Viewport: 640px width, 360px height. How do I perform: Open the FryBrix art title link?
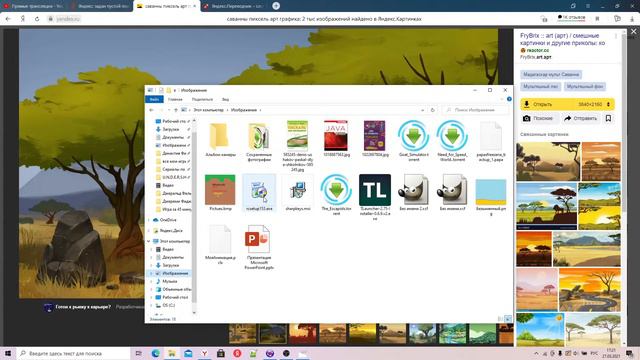coord(562,39)
